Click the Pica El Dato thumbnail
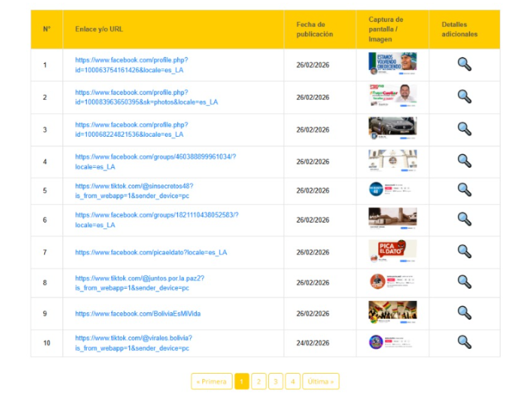This screenshot has width=532, height=395. click(392, 252)
